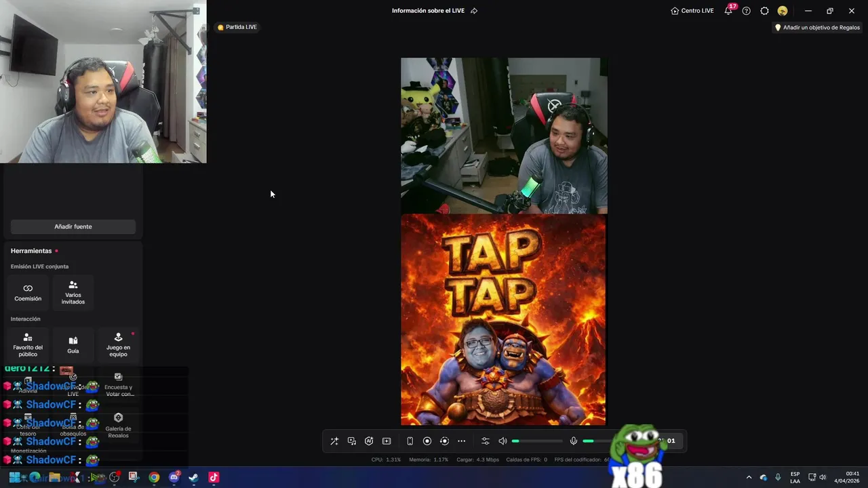
Task: Open File Explorer from taskbar
Action: (x=54, y=477)
